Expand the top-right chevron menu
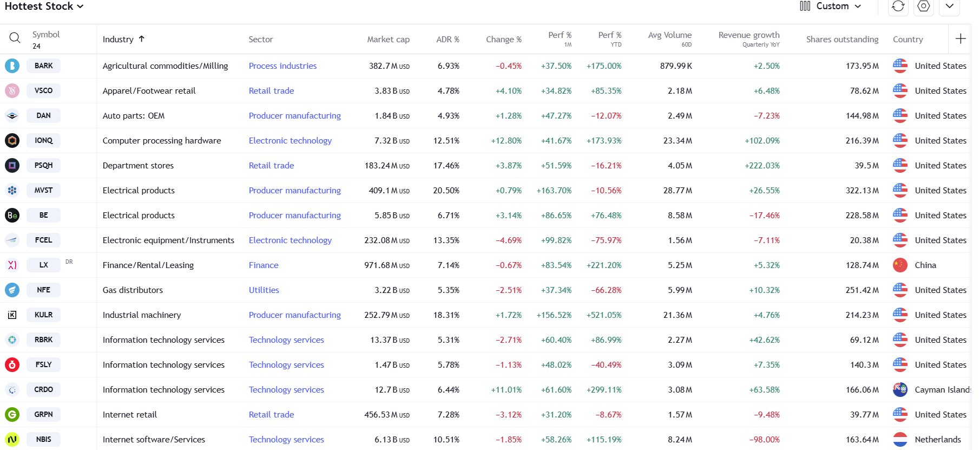 click(x=950, y=6)
